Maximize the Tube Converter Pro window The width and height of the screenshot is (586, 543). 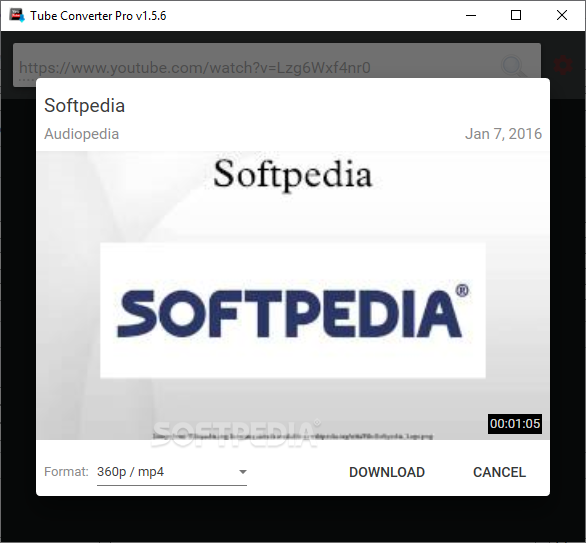516,15
